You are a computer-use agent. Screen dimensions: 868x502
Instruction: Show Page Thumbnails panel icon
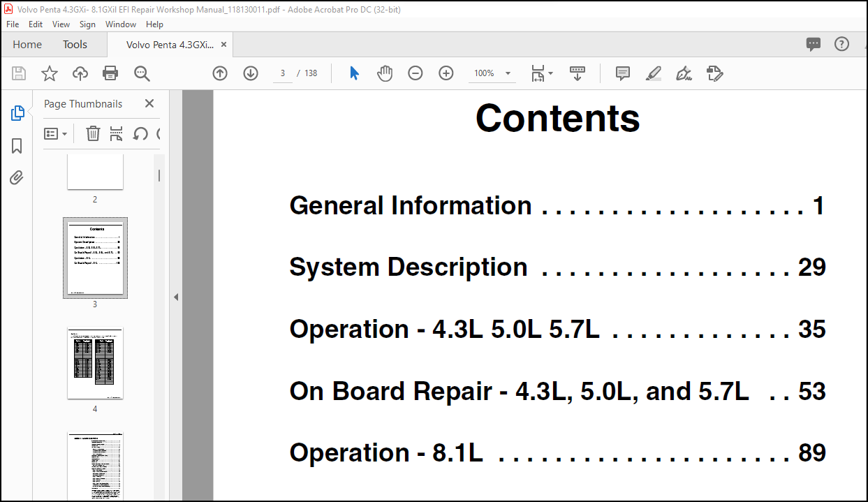pos(17,113)
